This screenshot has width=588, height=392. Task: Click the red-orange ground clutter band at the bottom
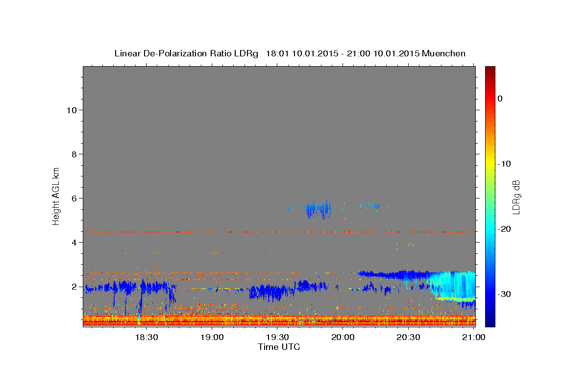pyautogui.click(x=279, y=320)
